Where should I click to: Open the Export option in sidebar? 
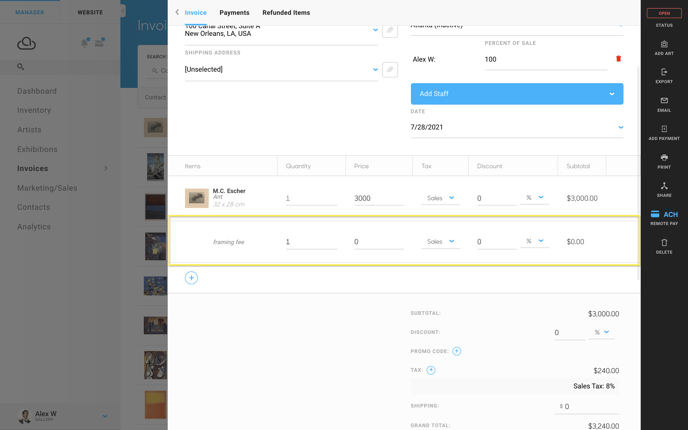pos(664,72)
